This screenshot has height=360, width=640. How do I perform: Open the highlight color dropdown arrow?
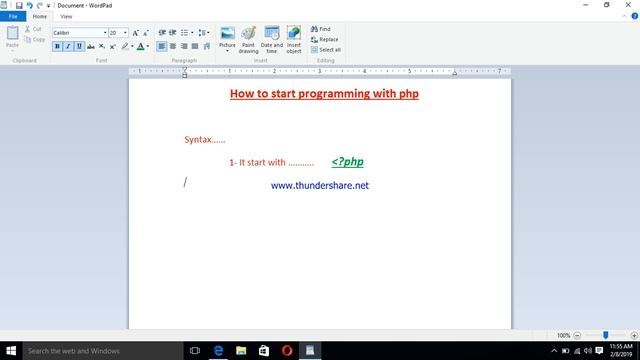[132, 47]
